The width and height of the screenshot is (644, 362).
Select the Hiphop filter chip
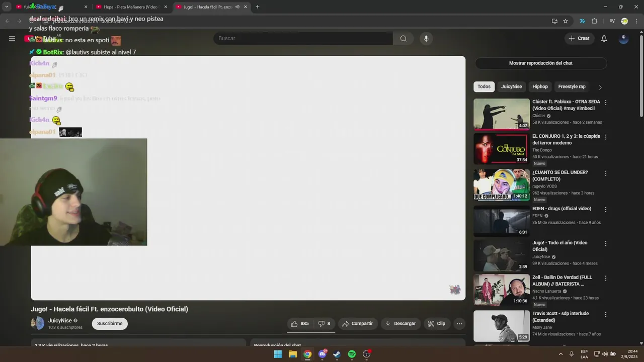pos(540,86)
